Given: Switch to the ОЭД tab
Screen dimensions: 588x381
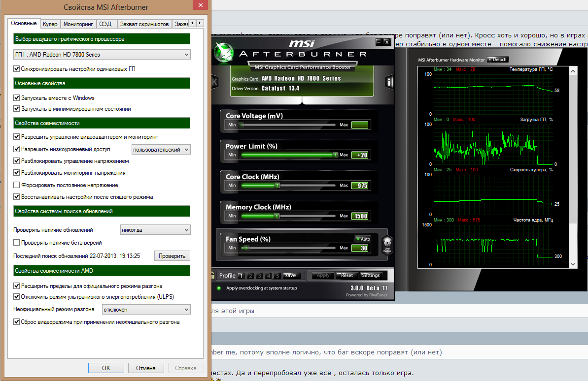Looking at the screenshot, I should [105, 24].
